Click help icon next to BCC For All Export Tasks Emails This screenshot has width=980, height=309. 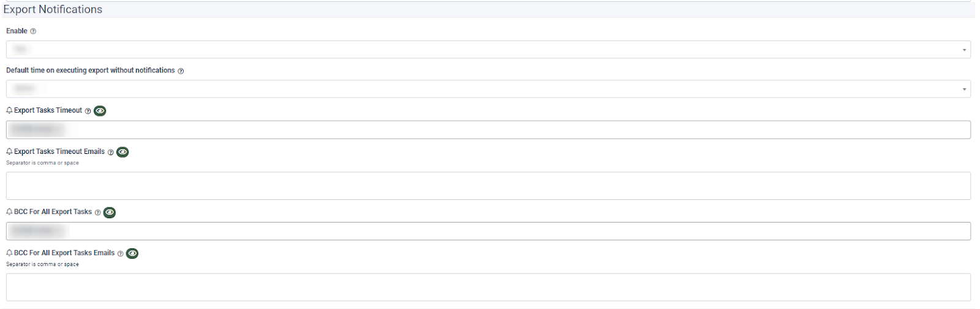pos(120,253)
